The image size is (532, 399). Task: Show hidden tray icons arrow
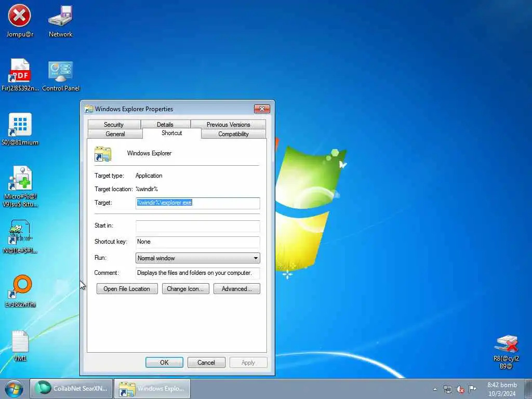[435, 389]
